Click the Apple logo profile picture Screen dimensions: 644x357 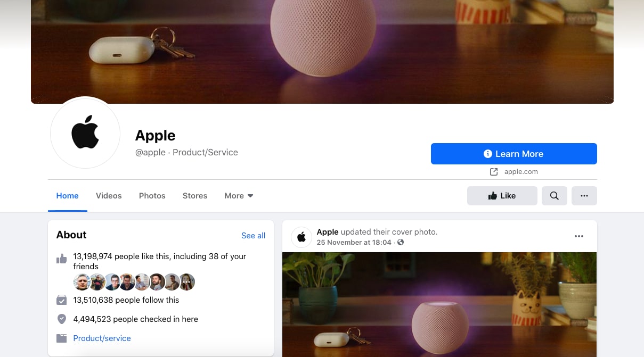tap(85, 133)
